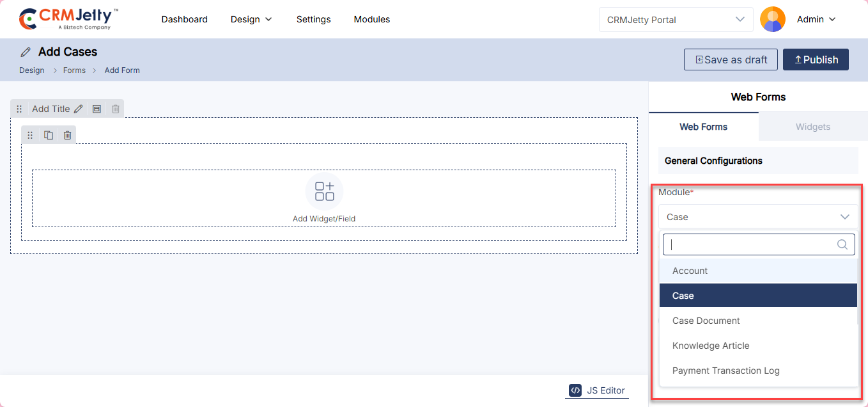Click the drag handle next to Add Title
Image resolution: width=868 pixels, height=407 pixels.
pyautogui.click(x=19, y=109)
